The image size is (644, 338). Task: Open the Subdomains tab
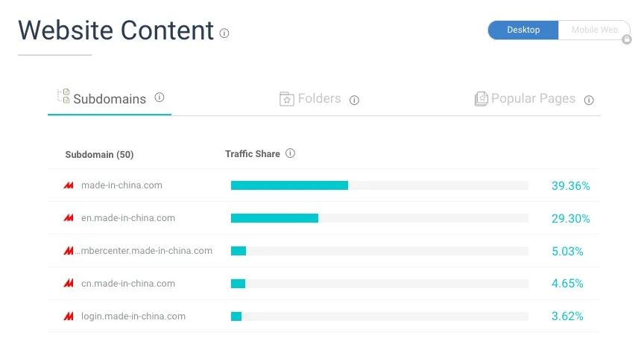[110, 99]
